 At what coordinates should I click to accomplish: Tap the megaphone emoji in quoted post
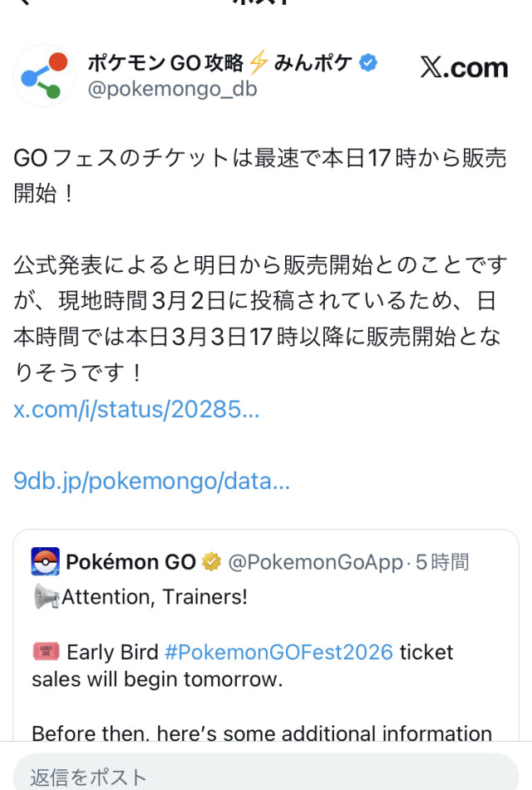[46, 596]
